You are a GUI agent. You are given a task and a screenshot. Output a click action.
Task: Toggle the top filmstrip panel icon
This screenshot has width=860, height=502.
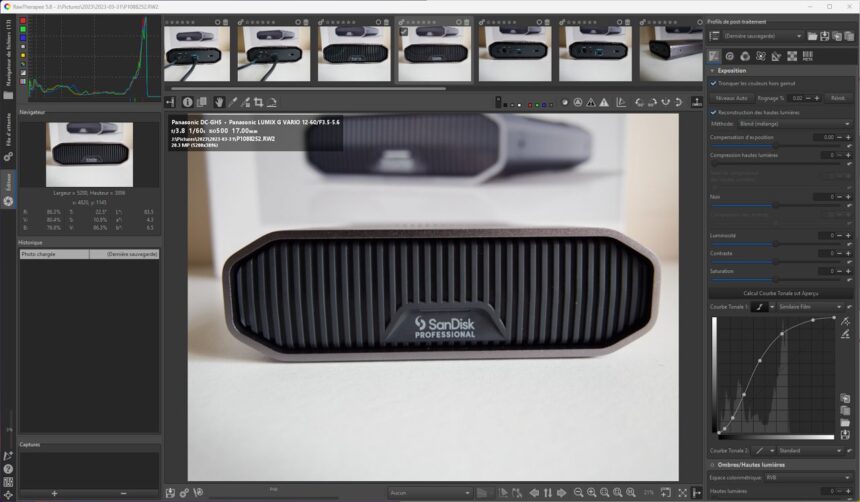click(697, 102)
